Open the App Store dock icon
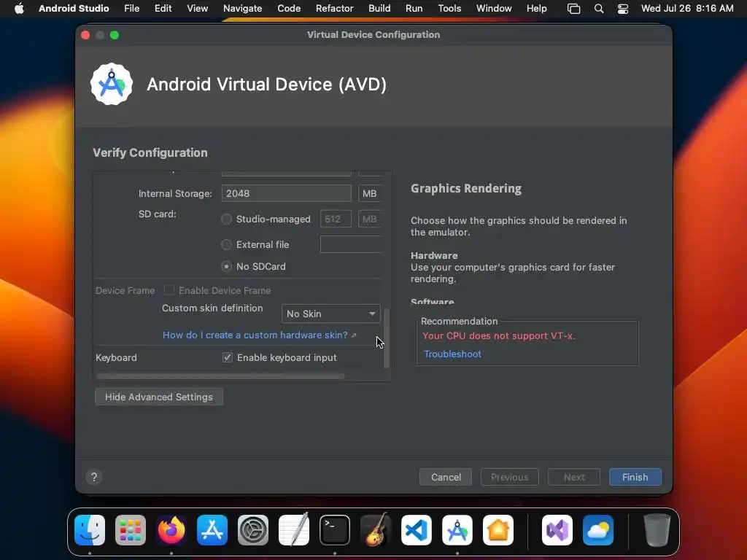747x560 pixels. [212, 530]
